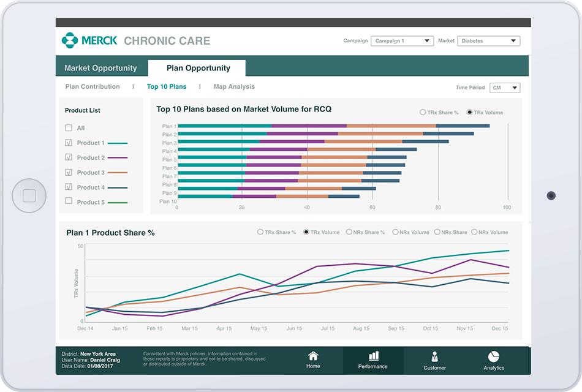Select NRx Share % in Plan 1 Product Share
Viewport: 582px width, 392px height.
(x=349, y=232)
